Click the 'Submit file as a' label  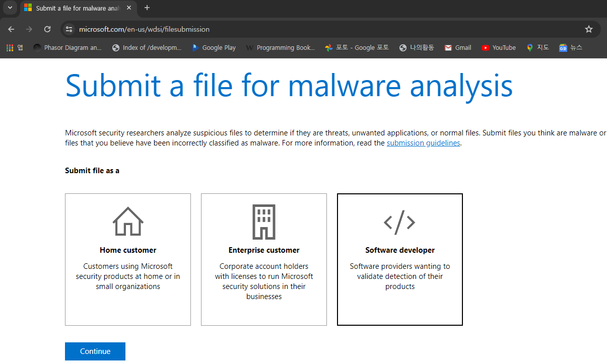pyautogui.click(x=92, y=171)
